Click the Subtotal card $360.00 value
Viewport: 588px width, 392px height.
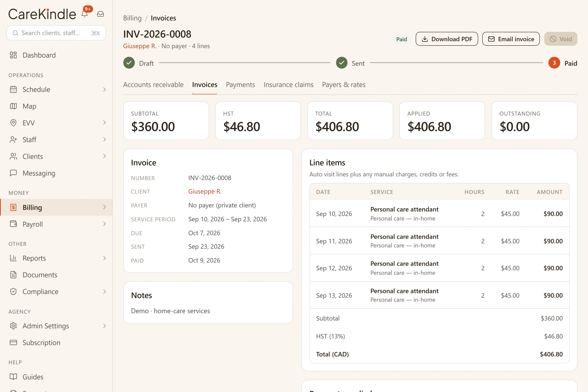153,126
